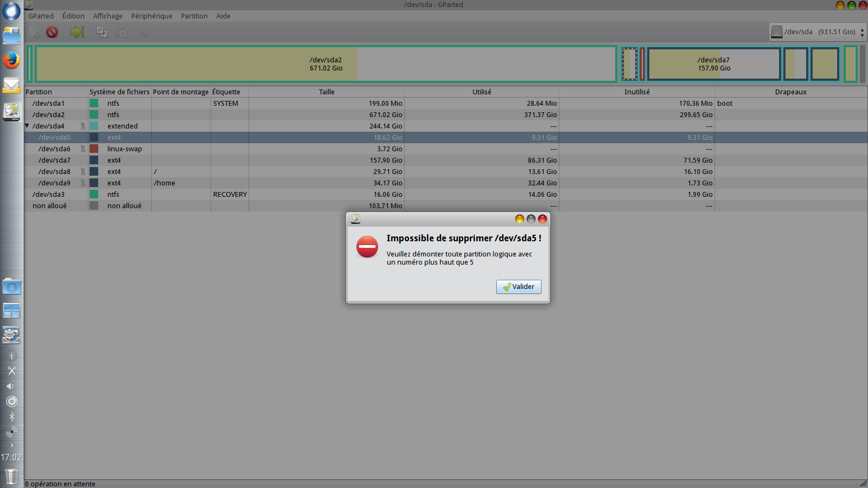
Task: Open the Aide menu
Action: [224, 16]
